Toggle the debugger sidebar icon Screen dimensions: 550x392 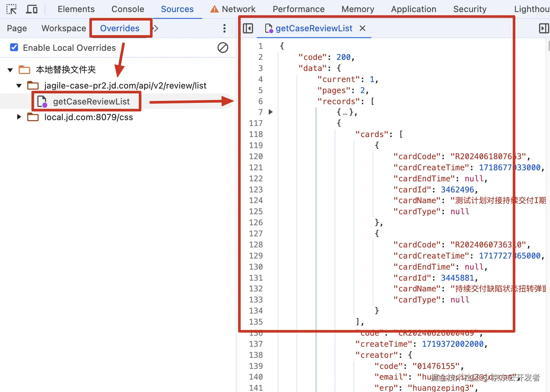click(544, 28)
